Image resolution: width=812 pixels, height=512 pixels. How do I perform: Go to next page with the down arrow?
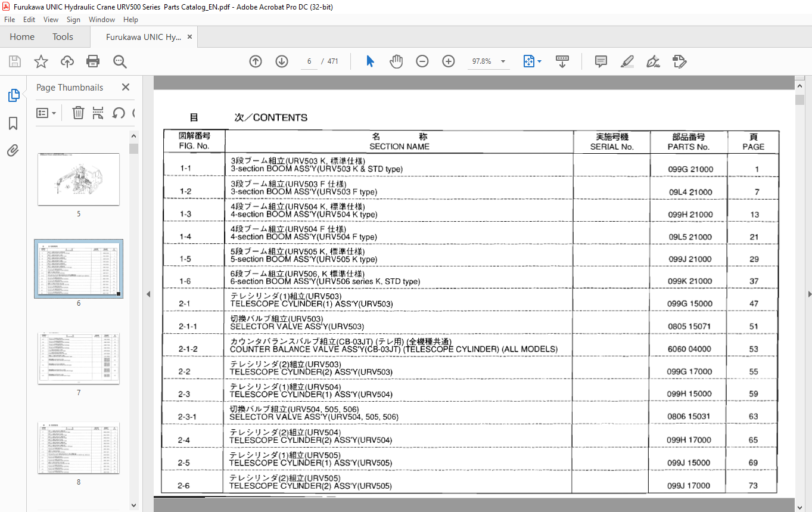coord(282,61)
